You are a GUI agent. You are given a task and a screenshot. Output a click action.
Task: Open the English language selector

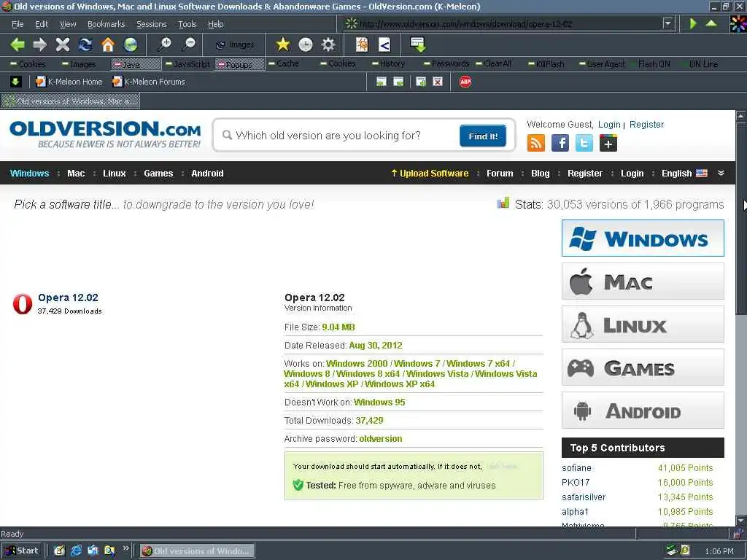[x=684, y=174]
